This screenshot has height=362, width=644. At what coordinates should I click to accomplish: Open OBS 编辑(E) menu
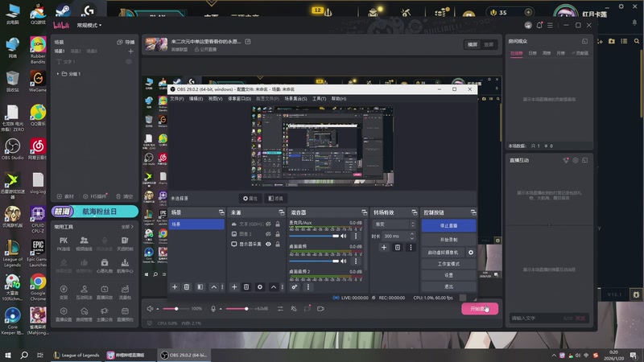click(x=196, y=99)
